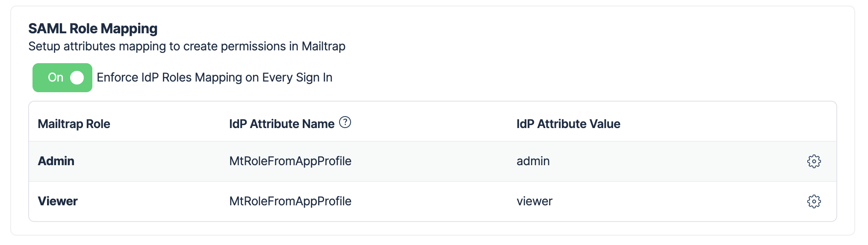This screenshot has width=868, height=245.
Task: Toggle off Enforce IdP Roles Mapping switch
Action: (62, 78)
